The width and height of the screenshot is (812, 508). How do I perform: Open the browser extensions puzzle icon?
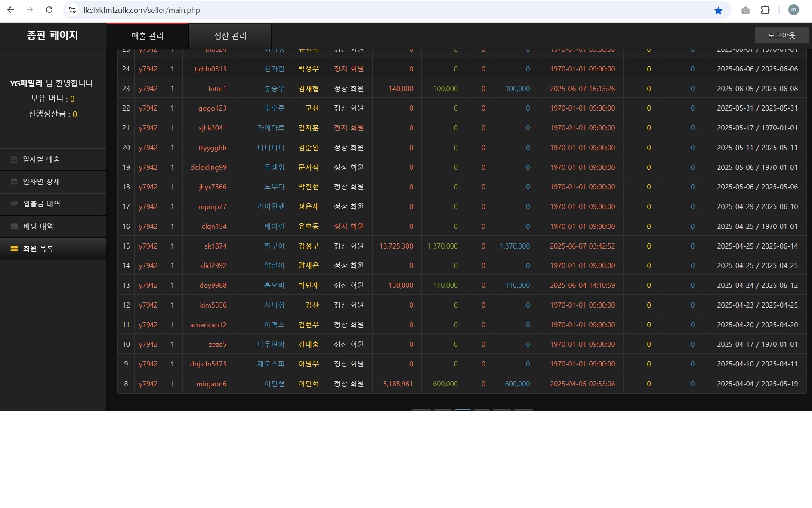[x=765, y=10]
